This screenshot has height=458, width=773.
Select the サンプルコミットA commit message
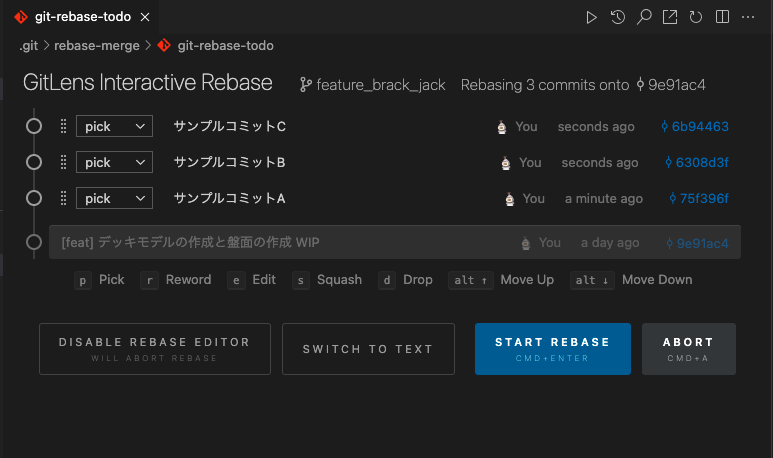point(230,198)
